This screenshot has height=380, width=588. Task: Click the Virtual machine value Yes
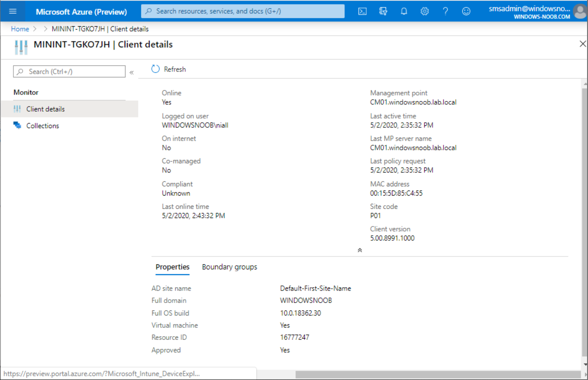tap(285, 326)
